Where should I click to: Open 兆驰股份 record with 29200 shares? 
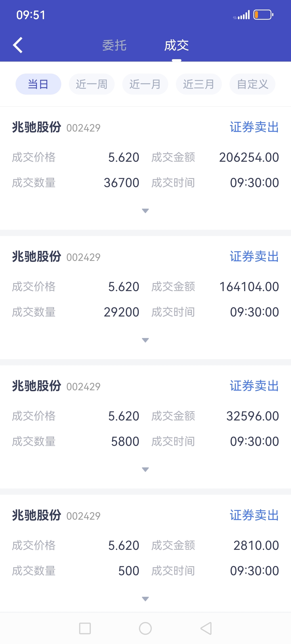coord(145,298)
